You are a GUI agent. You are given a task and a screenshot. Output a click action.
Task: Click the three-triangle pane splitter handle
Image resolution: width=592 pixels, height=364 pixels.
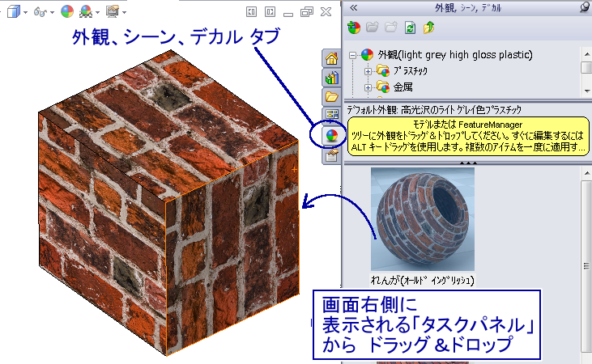click(468, 163)
